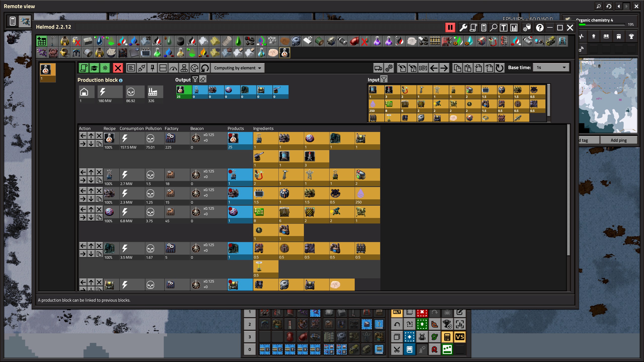Click the refresh arrow beside Base time
The height and width of the screenshot is (362, 644).
coord(499,68)
